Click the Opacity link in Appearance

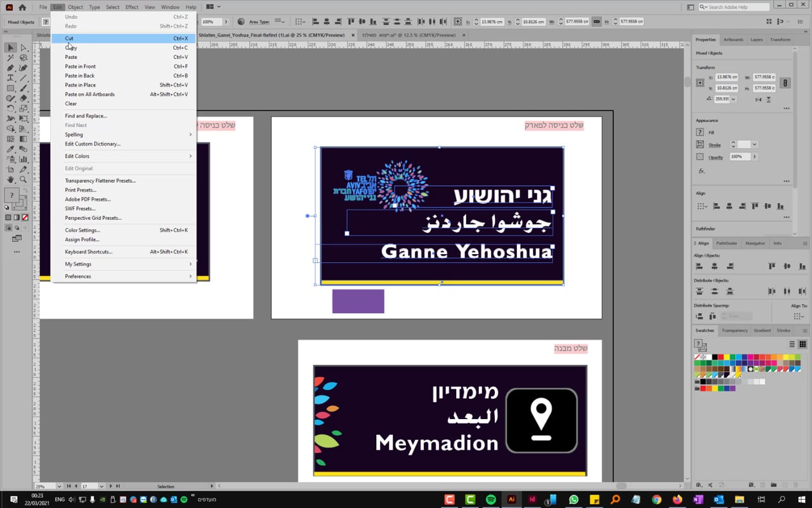pos(716,157)
